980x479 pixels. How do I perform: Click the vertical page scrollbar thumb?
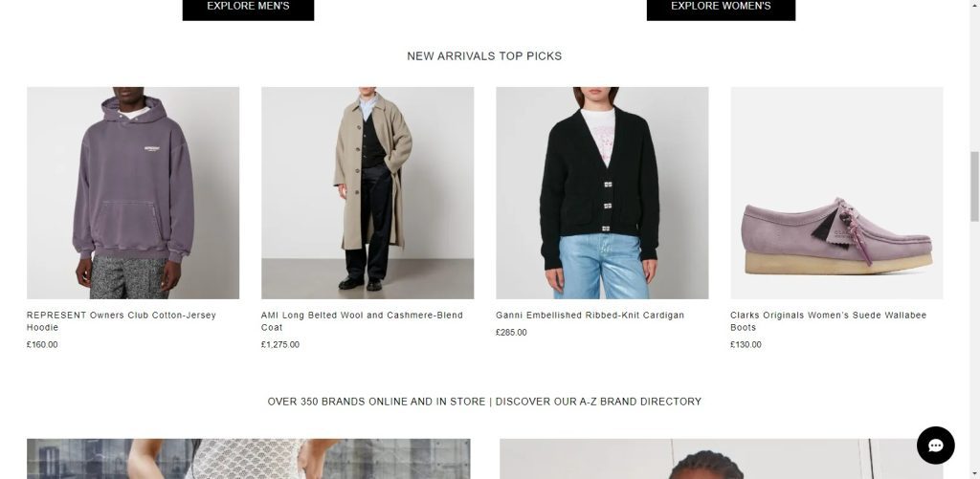(x=974, y=186)
